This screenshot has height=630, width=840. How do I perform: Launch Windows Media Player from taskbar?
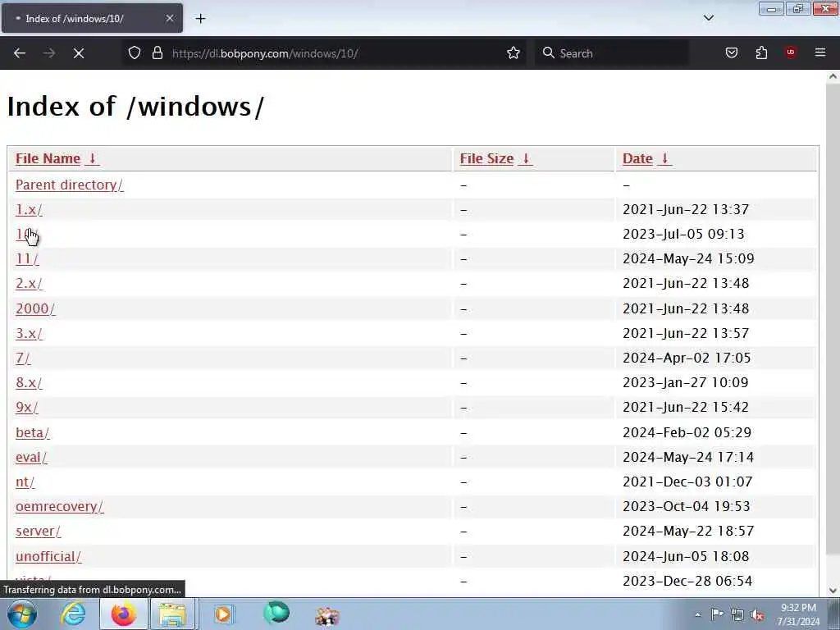tap(223, 614)
